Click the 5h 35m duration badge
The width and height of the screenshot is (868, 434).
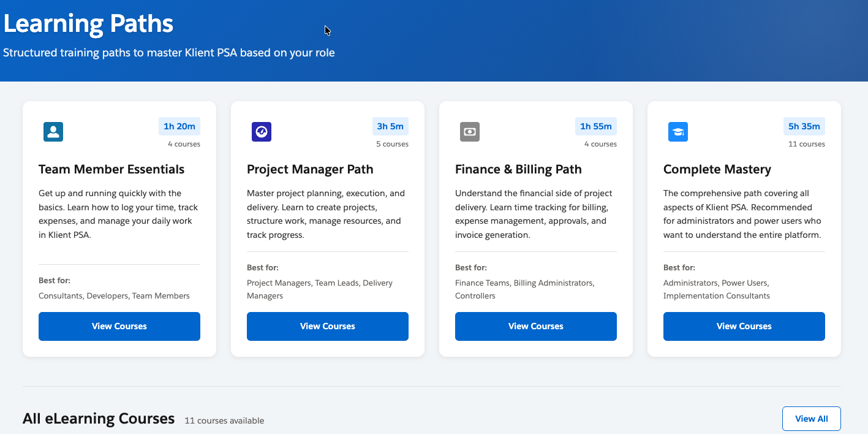804,126
